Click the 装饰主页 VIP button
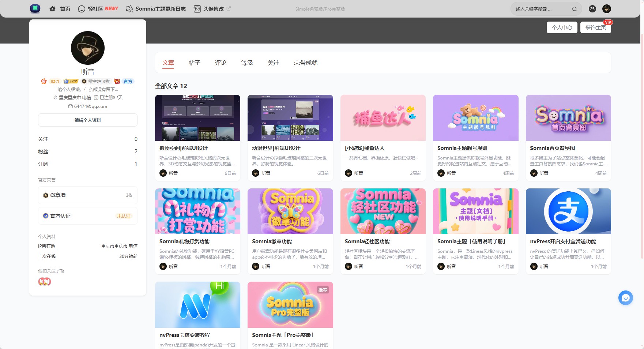The width and height of the screenshot is (644, 349). (x=596, y=27)
